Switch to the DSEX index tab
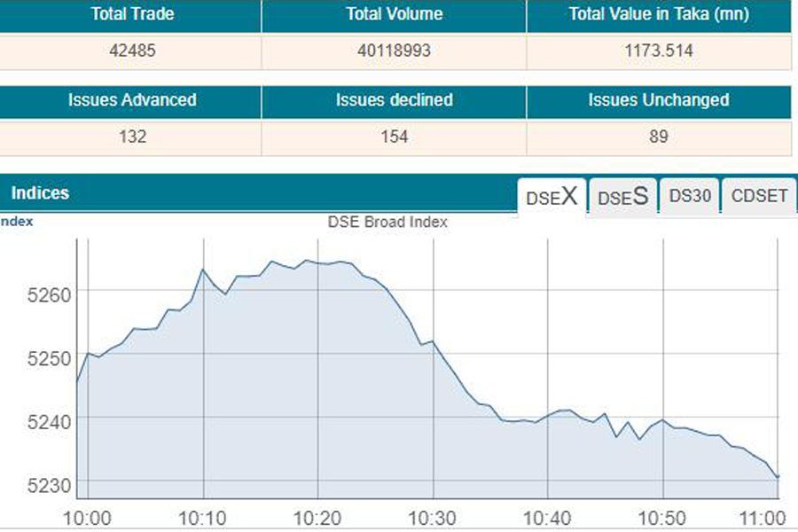This screenshot has height=532, width=798. [552, 198]
